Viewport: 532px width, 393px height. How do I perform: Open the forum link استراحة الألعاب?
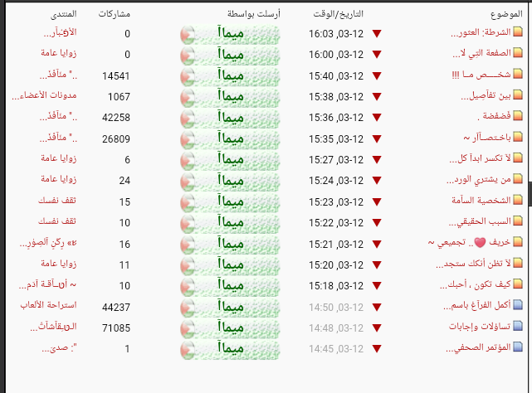(x=48, y=305)
